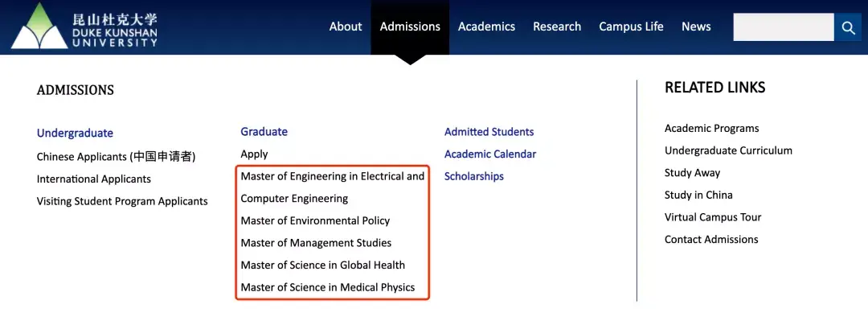Launch the Virtual Campus Tour link
The height and width of the screenshot is (325, 868).
click(x=712, y=217)
